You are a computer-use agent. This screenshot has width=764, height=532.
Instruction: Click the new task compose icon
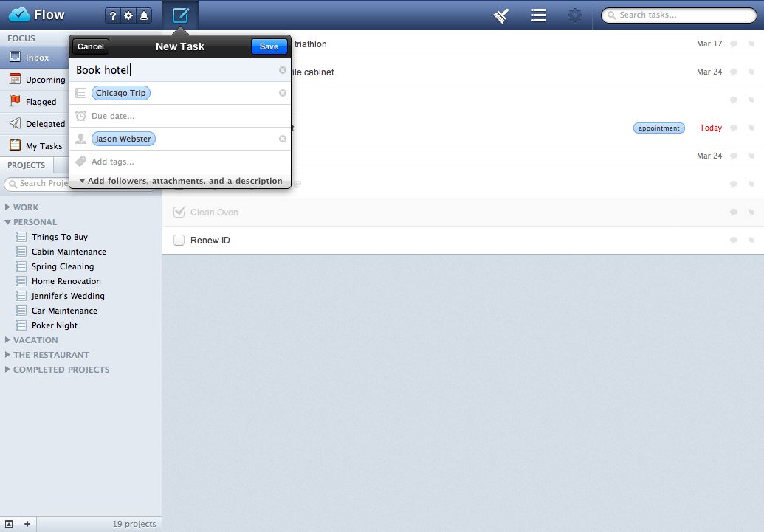pos(180,15)
